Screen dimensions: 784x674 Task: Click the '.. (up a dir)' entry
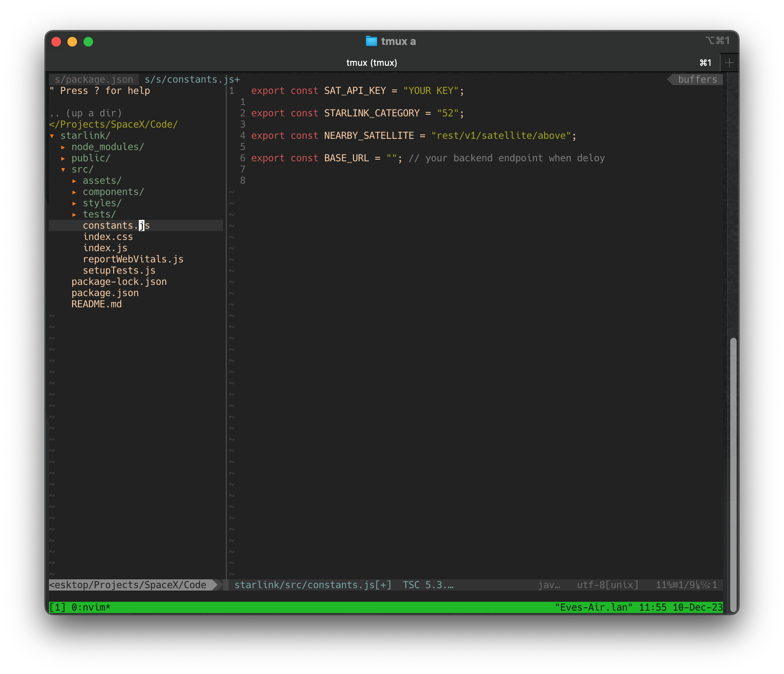(86, 113)
